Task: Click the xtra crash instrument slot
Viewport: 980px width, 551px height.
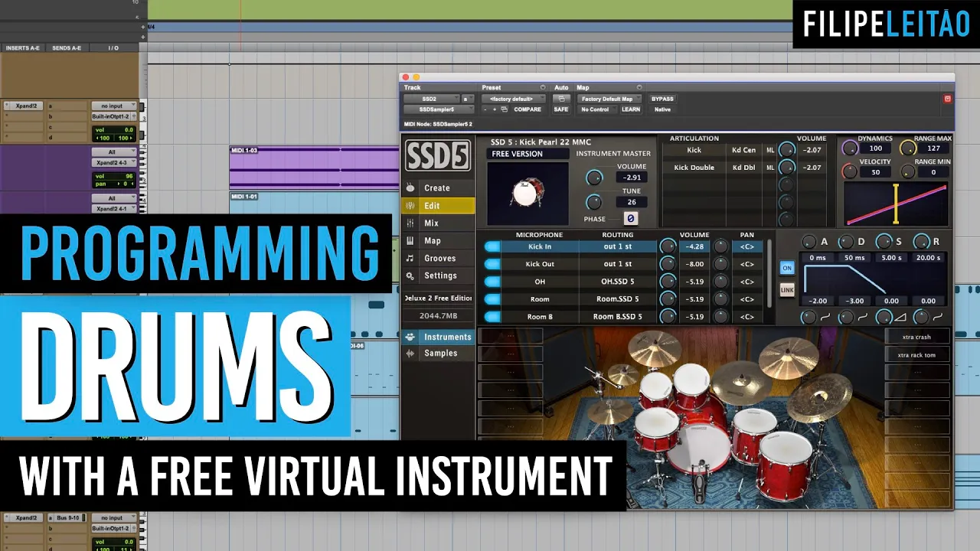Action: pyautogui.click(x=917, y=337)
